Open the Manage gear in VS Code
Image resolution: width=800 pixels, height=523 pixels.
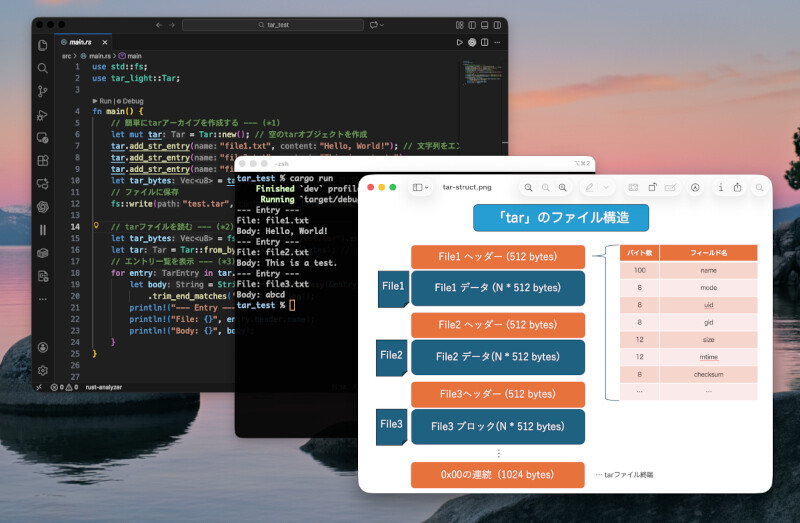coord(43,370)
